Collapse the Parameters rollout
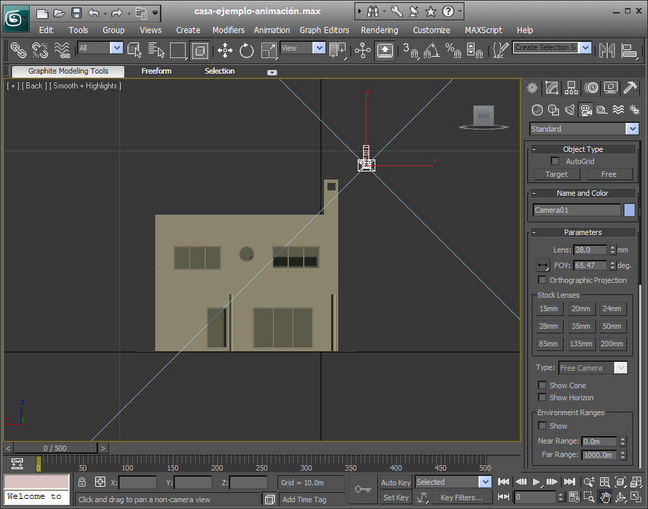This screenshot has width=648, height=509. coord(582,232)
